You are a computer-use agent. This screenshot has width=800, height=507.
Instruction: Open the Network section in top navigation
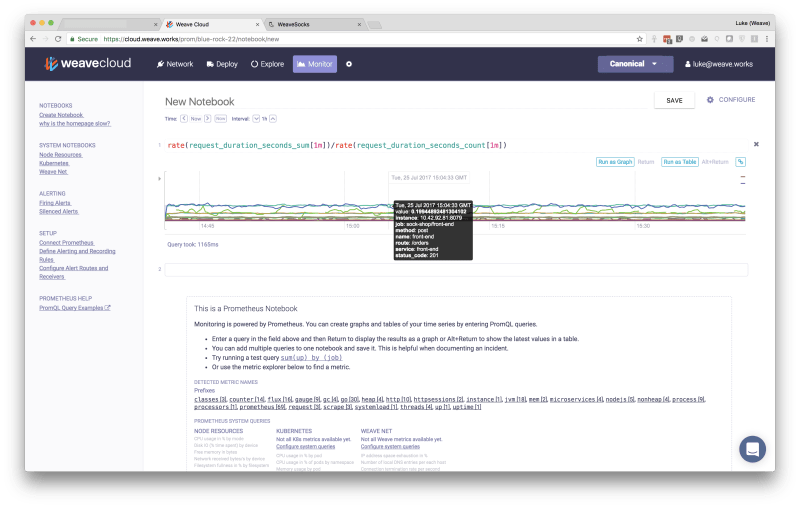click(x=175, y=64)
